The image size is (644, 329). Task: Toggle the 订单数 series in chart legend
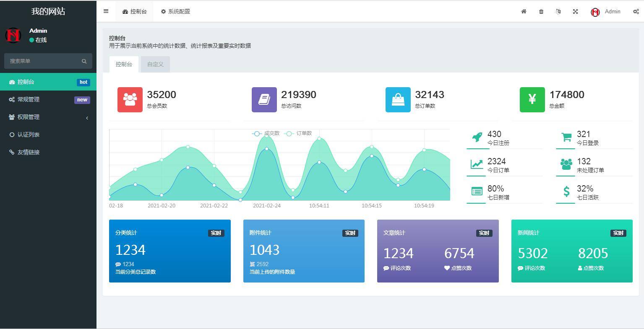(x=298, y=133)
